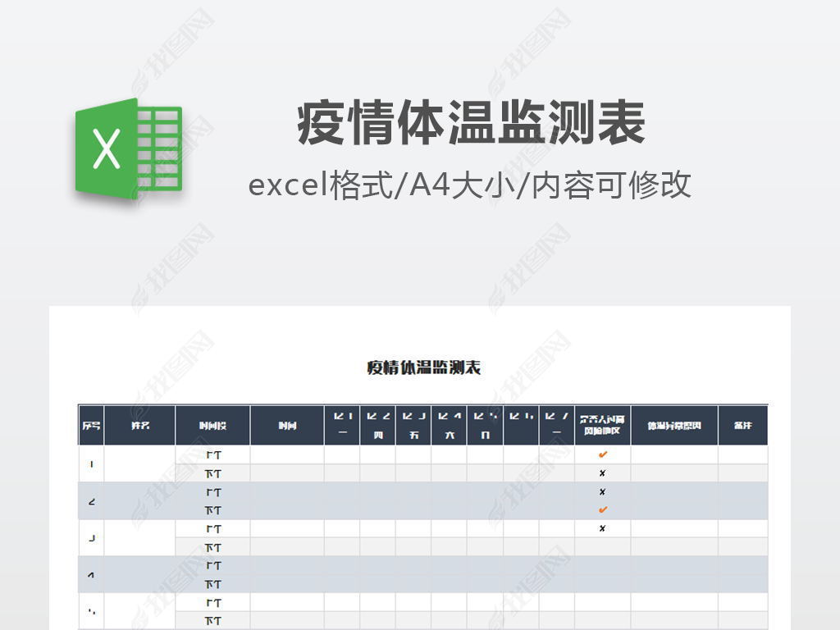The width and height of the screenshot is (840, 630).
Task: Select serial number cell 3
Action: pyautogui.click(x=91, y=538)
